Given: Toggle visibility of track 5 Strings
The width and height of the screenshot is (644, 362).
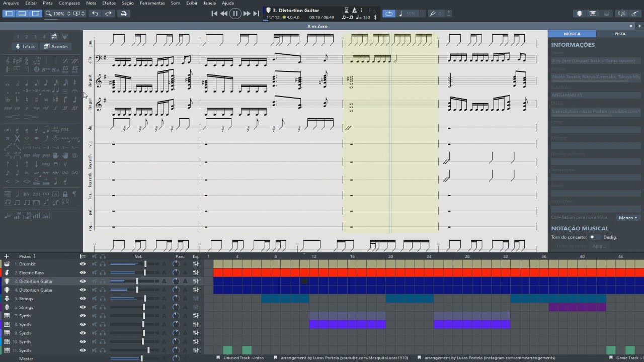Looking at the screenshot, I should pos(83,299).
